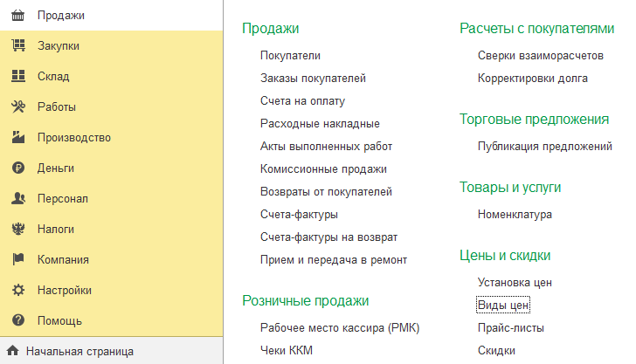
Task: Click the eagle emblem icon beside Налоги
Action: (x=18, y=229)
